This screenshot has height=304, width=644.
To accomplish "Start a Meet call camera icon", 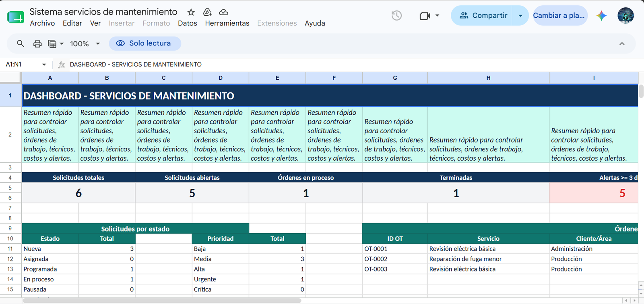I will 425,16.
